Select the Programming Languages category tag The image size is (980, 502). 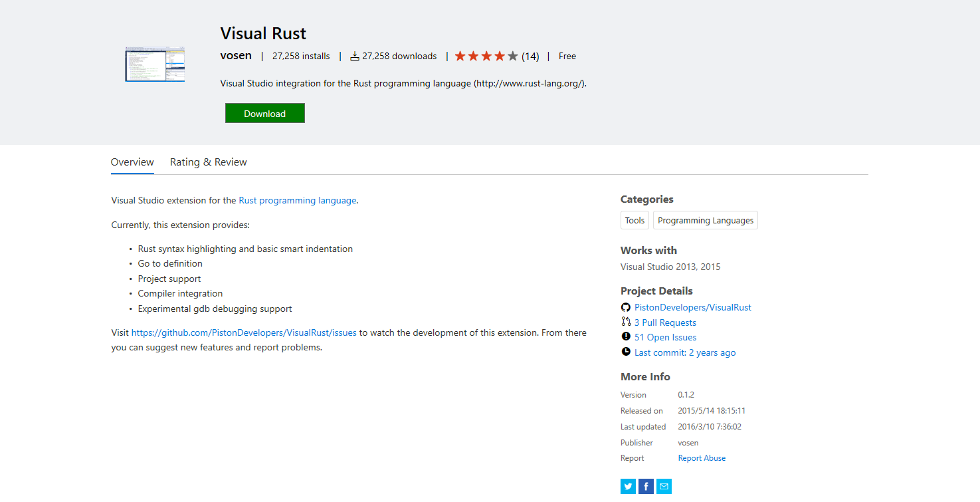tap(706, 220)
